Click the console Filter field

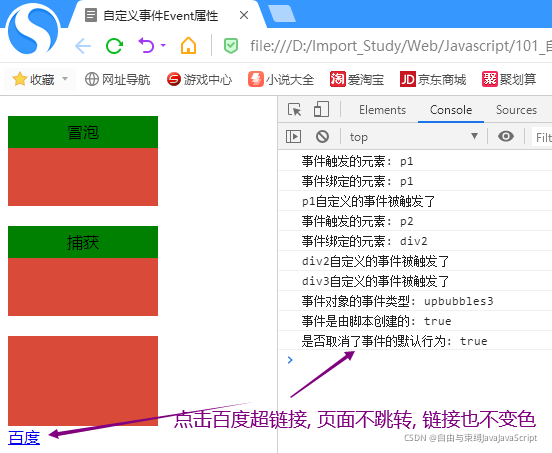coord(542,137)
